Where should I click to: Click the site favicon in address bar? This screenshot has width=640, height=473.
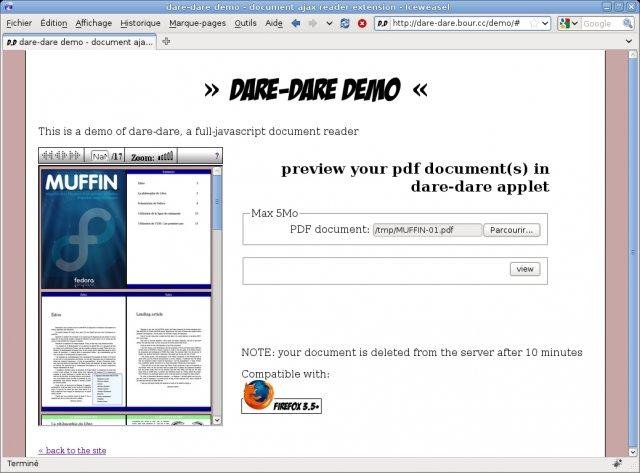tap(382, 24)
